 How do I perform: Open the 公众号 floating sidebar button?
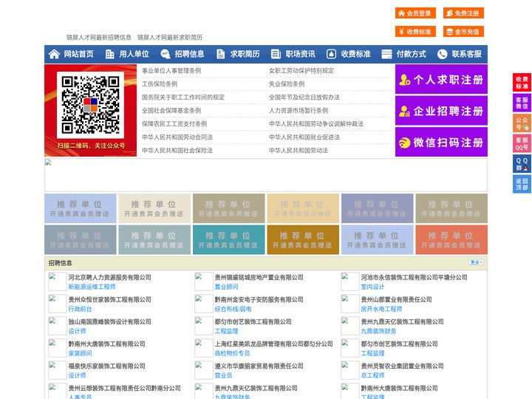click(x=522, y=123)
